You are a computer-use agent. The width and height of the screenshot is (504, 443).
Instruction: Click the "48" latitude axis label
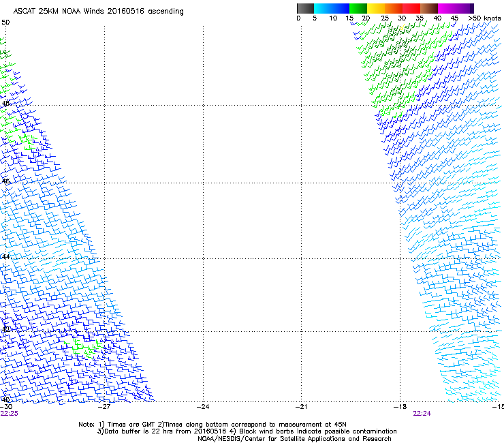(5, 104)
